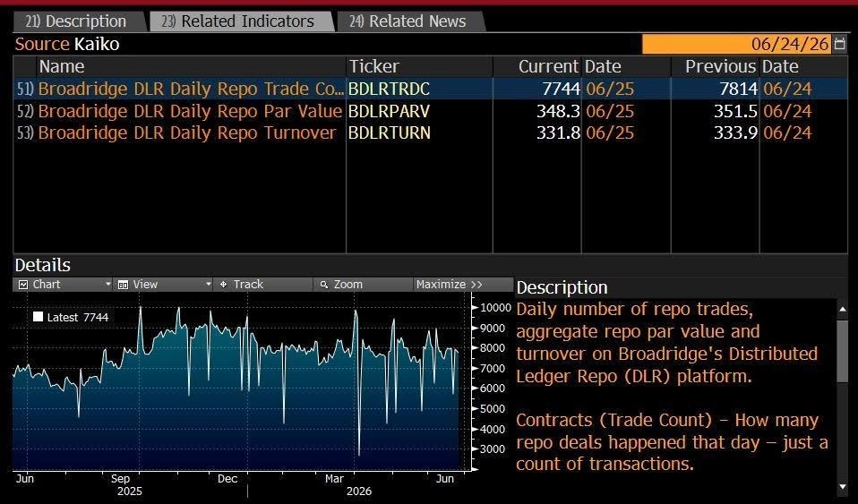The height and width of the screenshot is (504, 858).
Task: Click the Zoom magnifier icon
Action: coord(324,285)
